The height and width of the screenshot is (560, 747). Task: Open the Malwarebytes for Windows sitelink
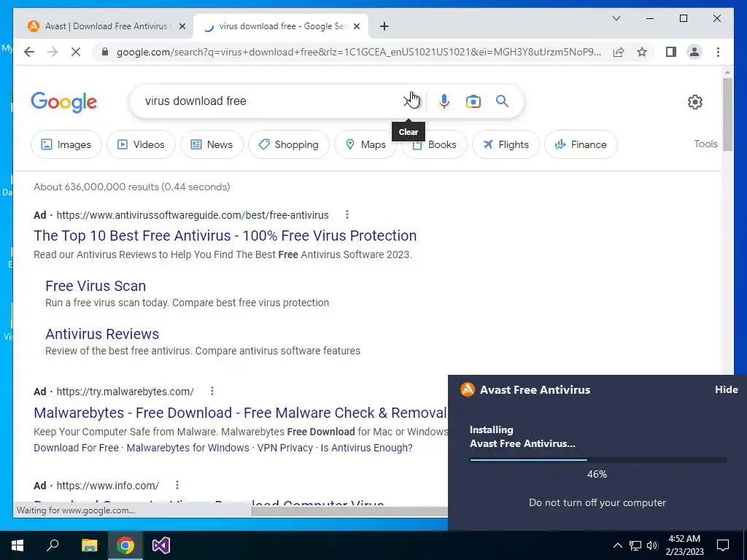click(x=187, y=448)
